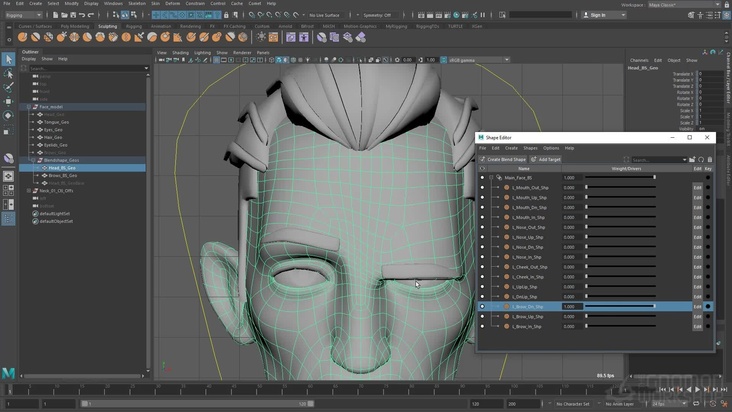732x412 pixels.
Task: Open the Skeleton menu
Action: pos(136,3)
